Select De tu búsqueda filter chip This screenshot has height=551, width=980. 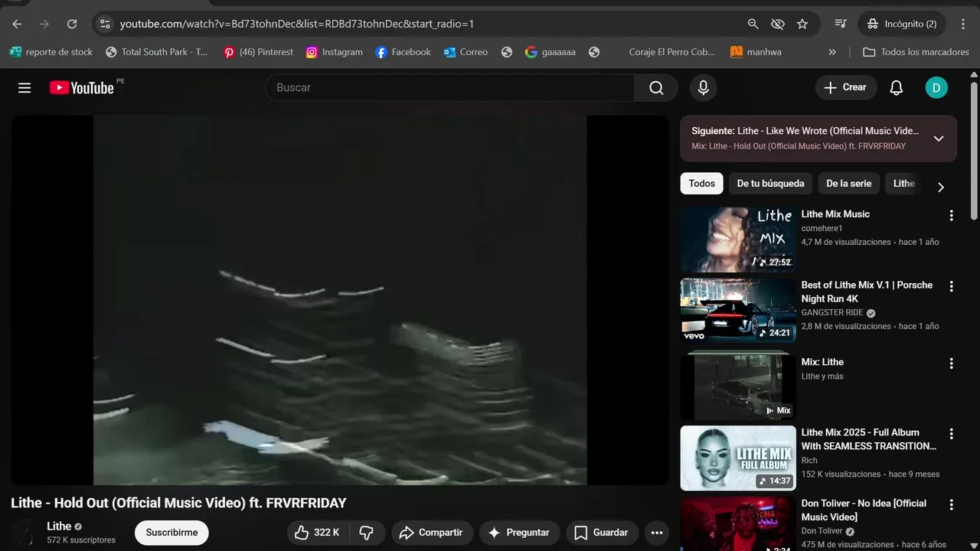(x=770, y=184)
